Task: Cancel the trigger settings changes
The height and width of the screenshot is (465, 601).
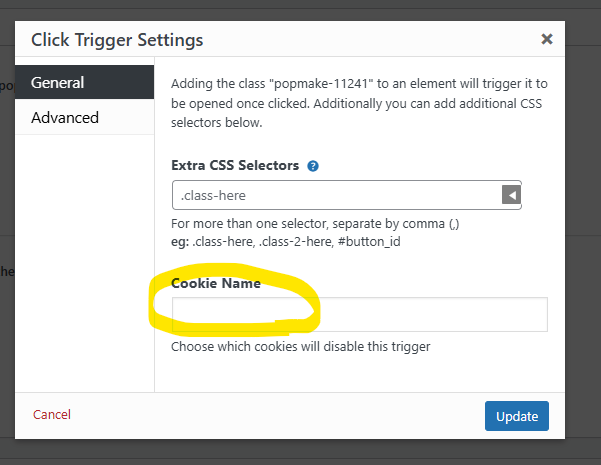Action: [x=52, y=414]
